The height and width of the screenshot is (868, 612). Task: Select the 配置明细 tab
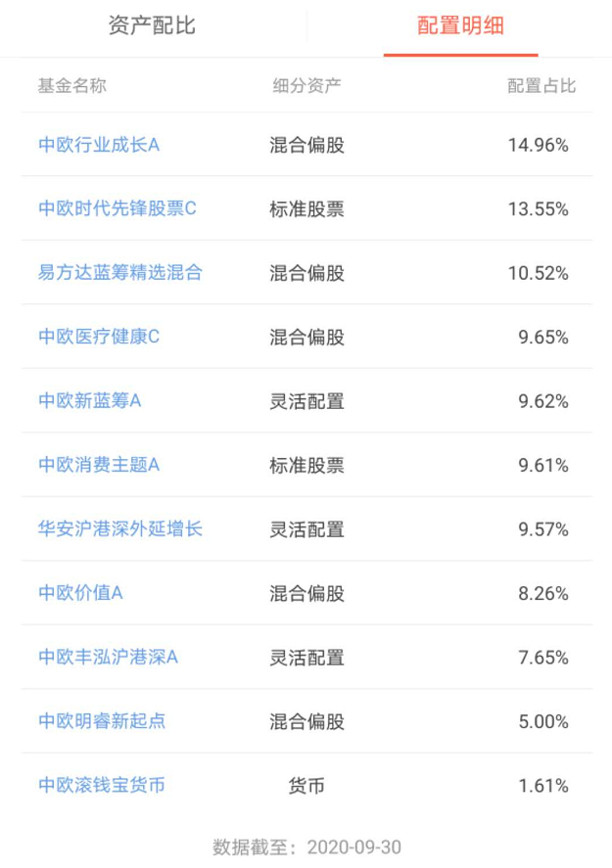pyautogui.click(x=460, y=25)
